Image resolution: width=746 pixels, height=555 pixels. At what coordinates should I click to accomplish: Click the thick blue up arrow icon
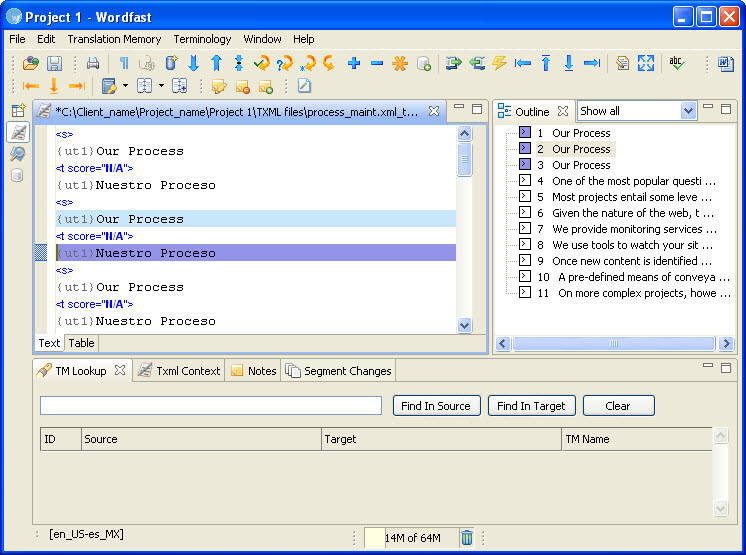(x=216, y=63)
